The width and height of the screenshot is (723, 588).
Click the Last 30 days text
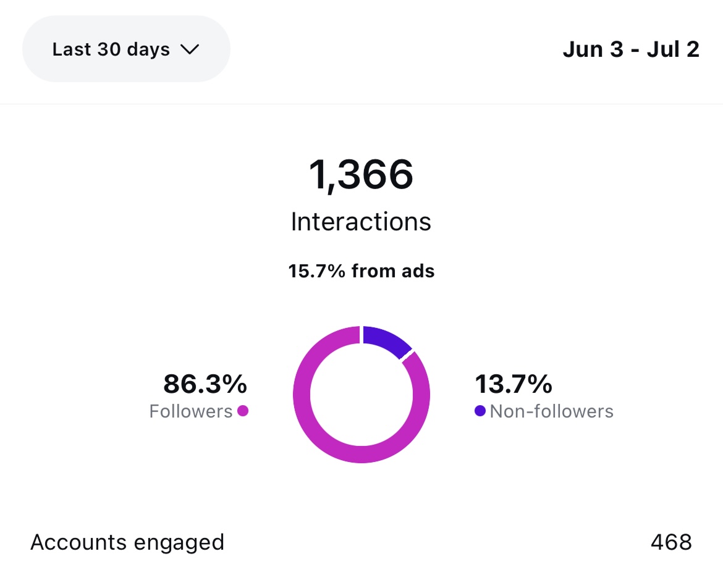[x=111, y=49]
